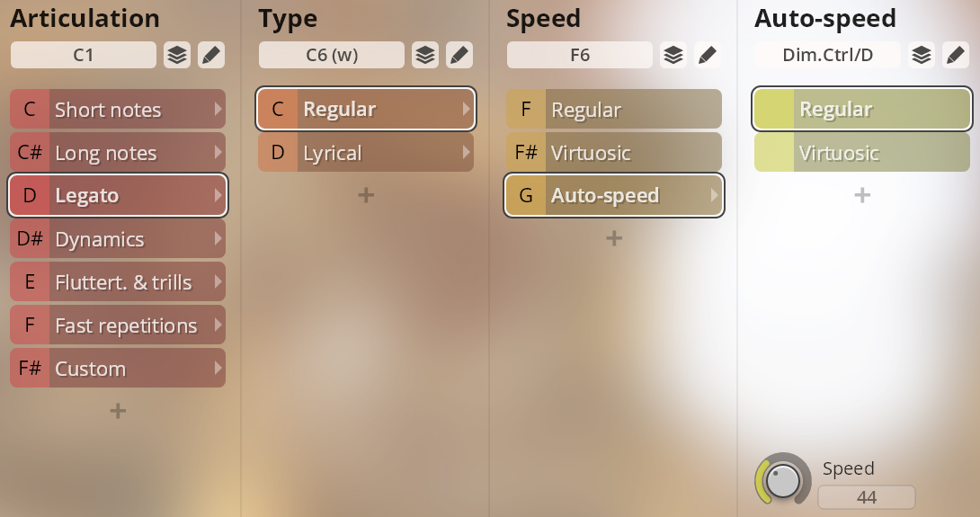The width and height of the screenshot is (980, 517).
Task: Add a new slot in the Speed column
Action: pos(614,238)
